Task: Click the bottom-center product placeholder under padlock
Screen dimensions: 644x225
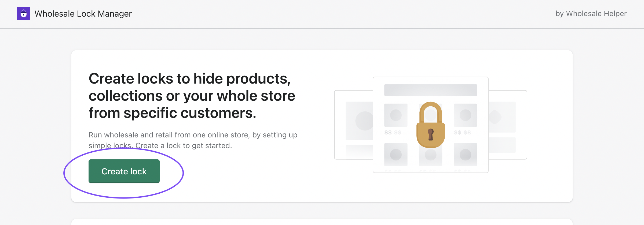Action: [x=430, y=156]
